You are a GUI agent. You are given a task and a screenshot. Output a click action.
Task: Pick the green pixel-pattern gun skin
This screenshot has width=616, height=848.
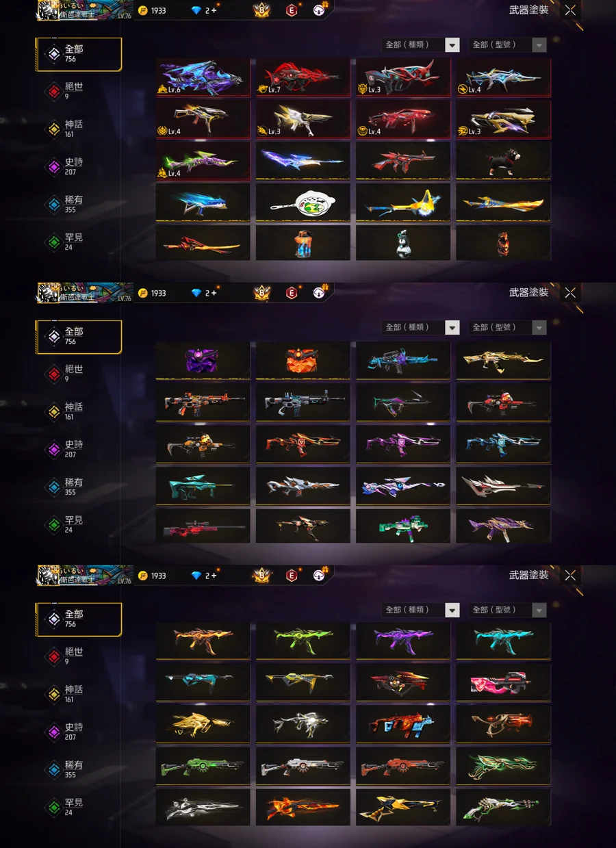point(403,526)
